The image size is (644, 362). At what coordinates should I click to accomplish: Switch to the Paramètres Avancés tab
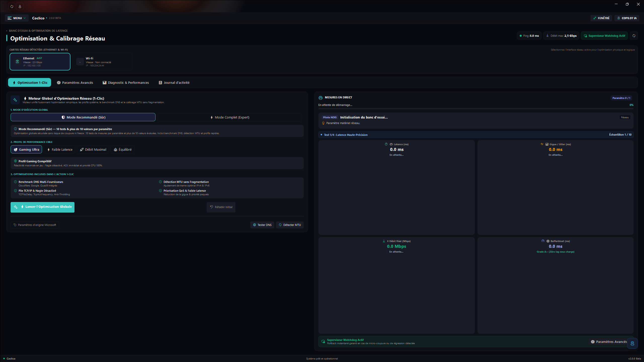click(75, 83)
